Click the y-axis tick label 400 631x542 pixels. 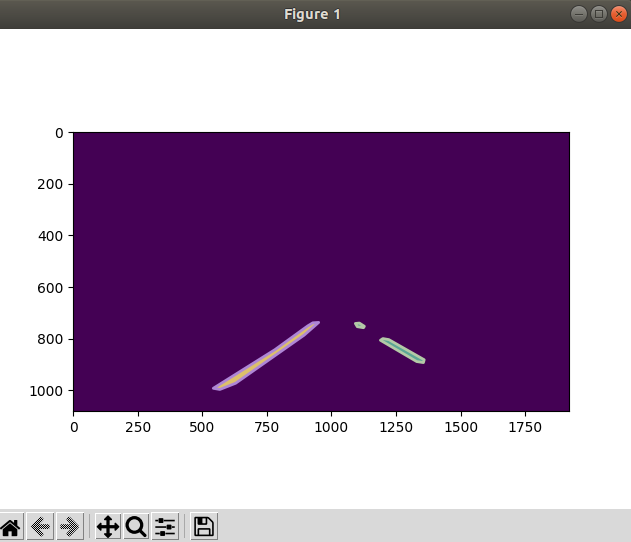(x=50, y=236)
